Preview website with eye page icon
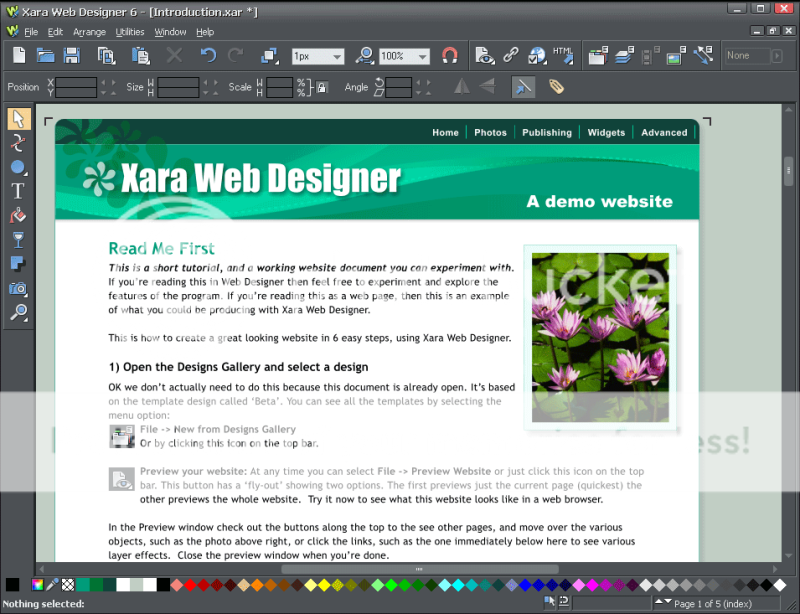This screenshot has height=614, width=800. tap(484, 55)
